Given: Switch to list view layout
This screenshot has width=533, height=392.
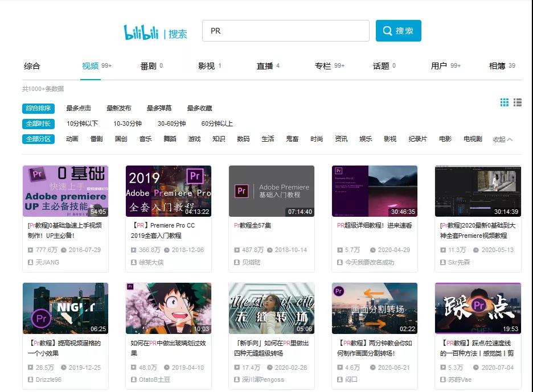Looking at the screenshot, I should (x=517, y=102).
